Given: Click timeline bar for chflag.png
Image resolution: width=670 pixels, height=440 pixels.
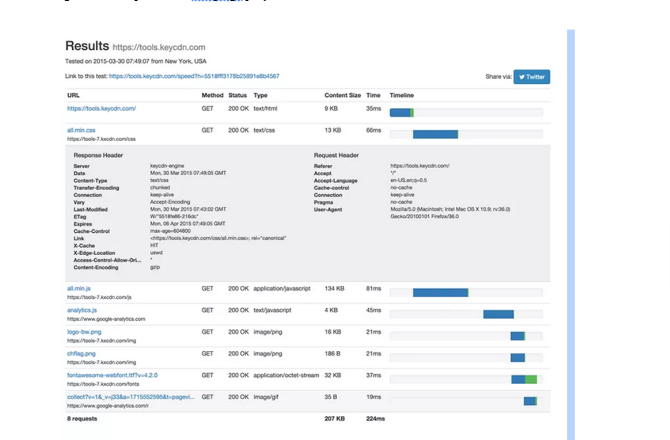Looking at the screenshot, I should (517, 358).
